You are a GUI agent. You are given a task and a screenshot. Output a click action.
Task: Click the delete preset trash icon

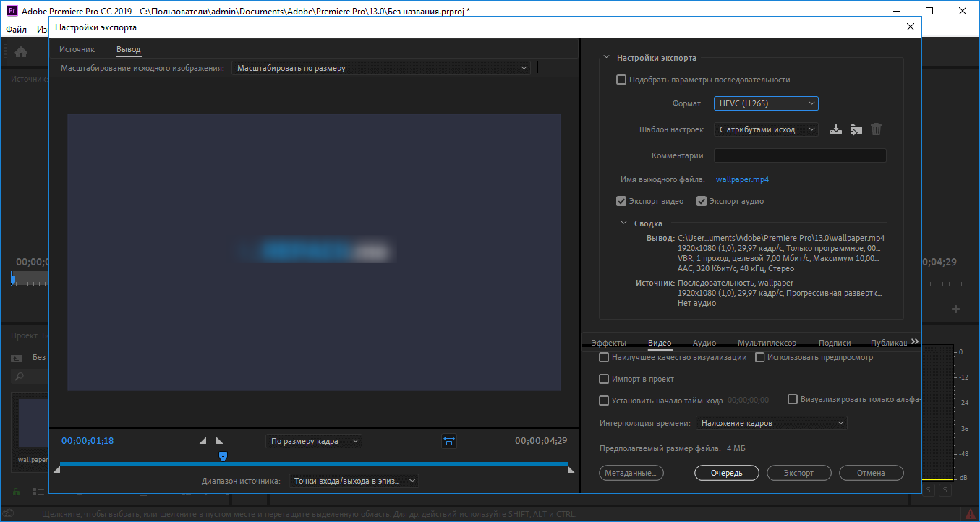click(876, 129)
